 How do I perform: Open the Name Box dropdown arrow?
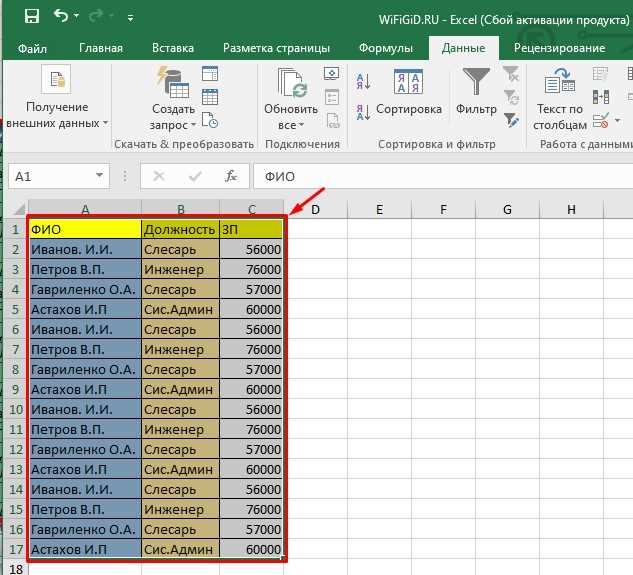[99, 175]
